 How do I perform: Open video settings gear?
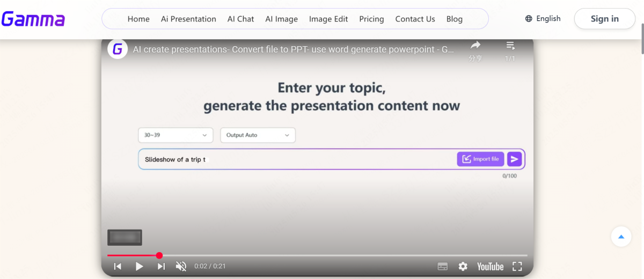[x=463, y=267]
